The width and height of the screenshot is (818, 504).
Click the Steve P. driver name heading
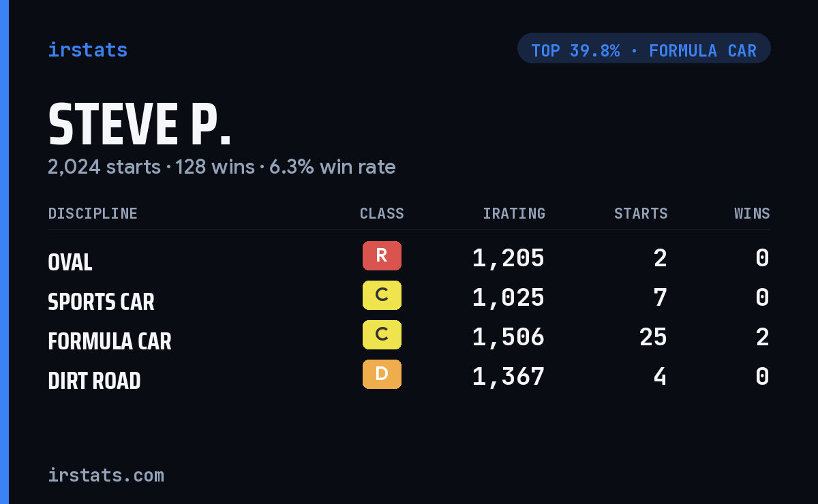(140, 125)
